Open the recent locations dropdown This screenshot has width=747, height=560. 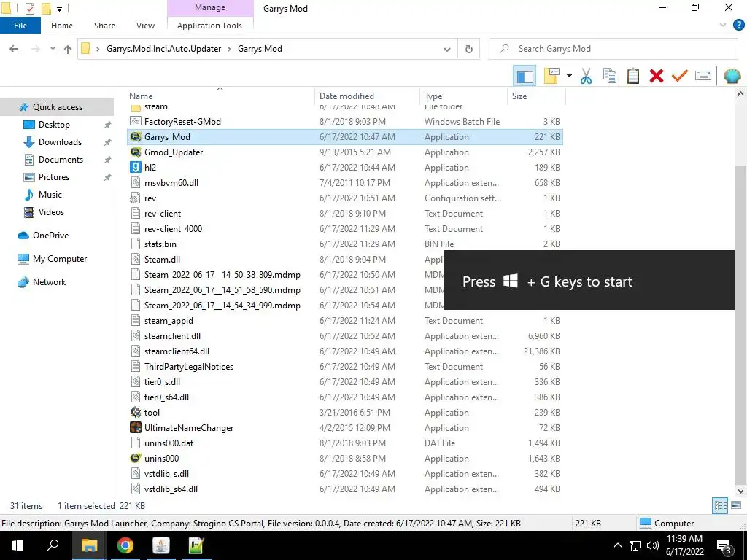[53, 49]
